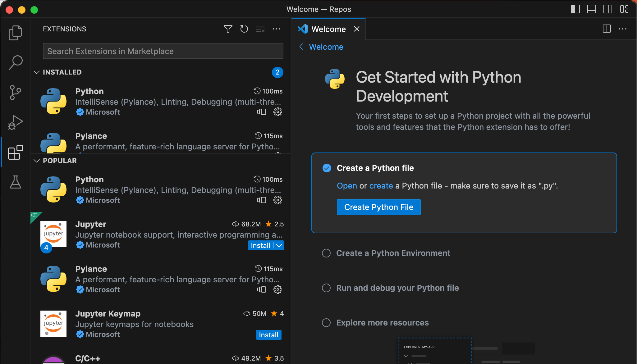Refresh the extensions list
637x364 pixels.
pyautogui.click(x=244, y=29)
